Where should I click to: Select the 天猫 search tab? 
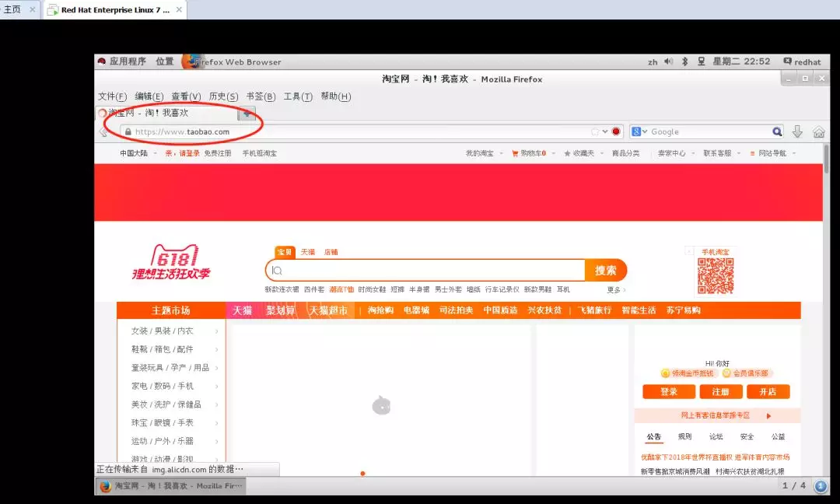(x=307, y=252)
